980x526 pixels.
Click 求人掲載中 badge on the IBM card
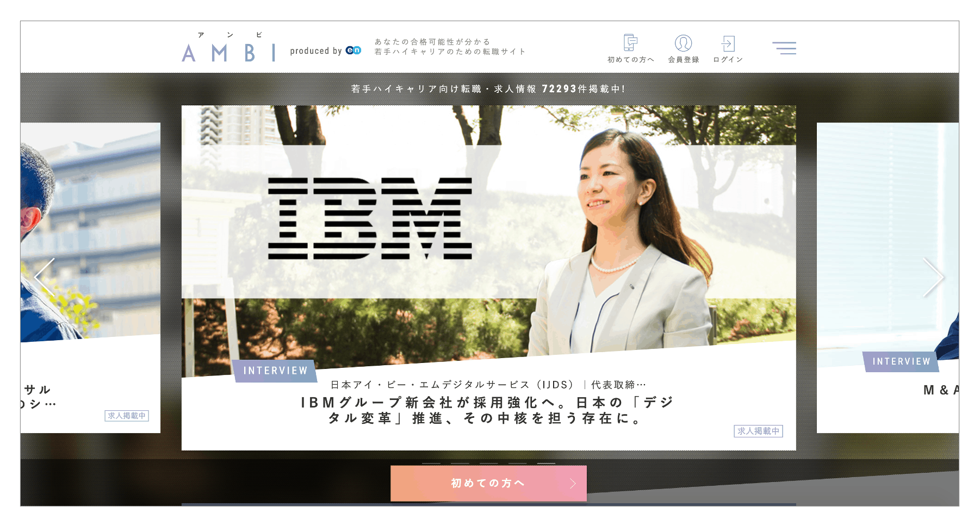[758, 431]
